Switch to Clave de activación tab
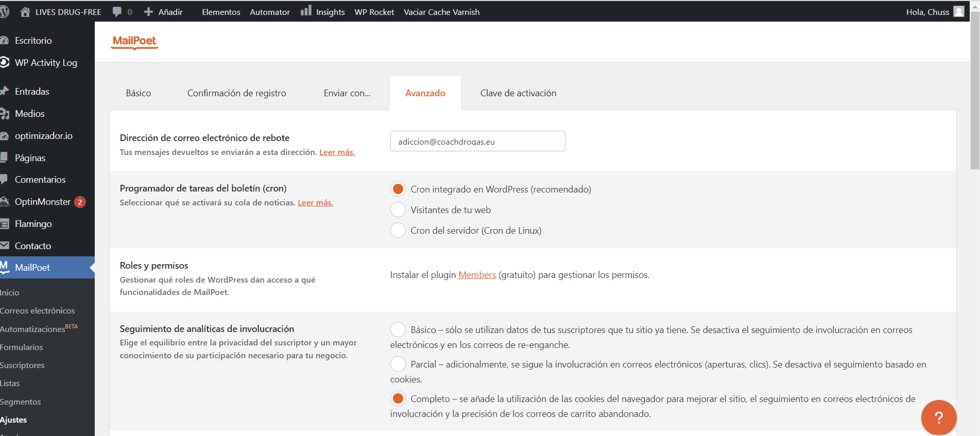 pyautogui.click(x=518, y=93)
